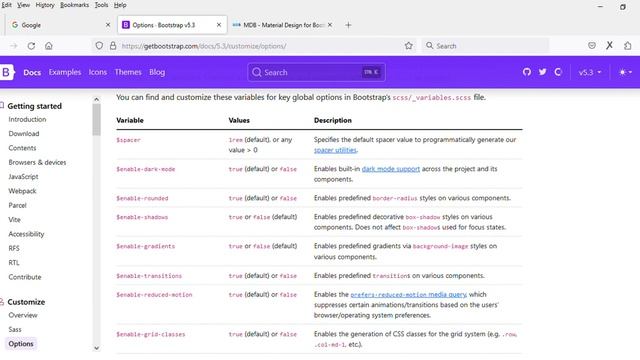
Task: Open the Pocket save icon
Action: 592,46
